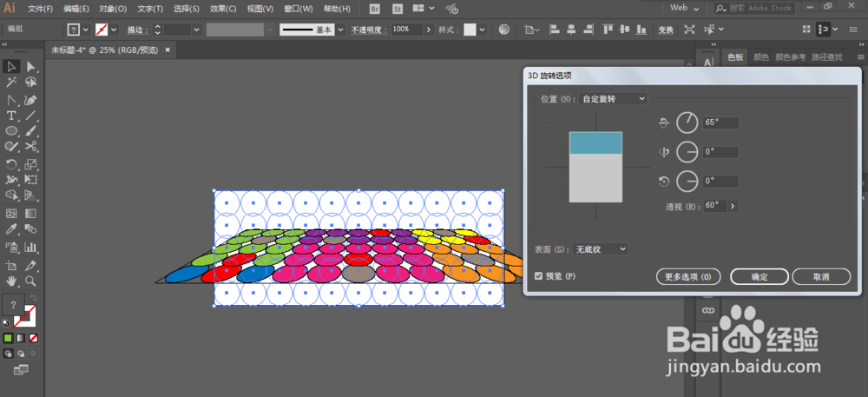The height and width of the screenshot is (397, 868).
Task: Select the Ellipse tool
Action: click(x=11, y=131)
